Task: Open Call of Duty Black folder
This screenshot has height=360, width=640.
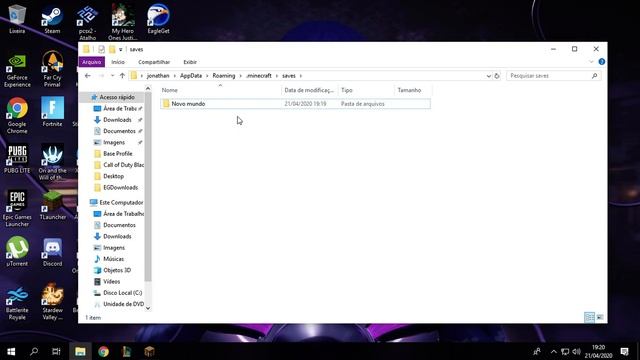Action: click(123, 165)
